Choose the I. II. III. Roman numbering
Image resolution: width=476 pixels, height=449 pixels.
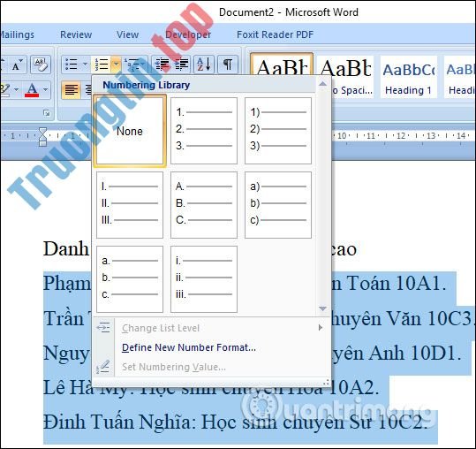(x=130, y=205)
